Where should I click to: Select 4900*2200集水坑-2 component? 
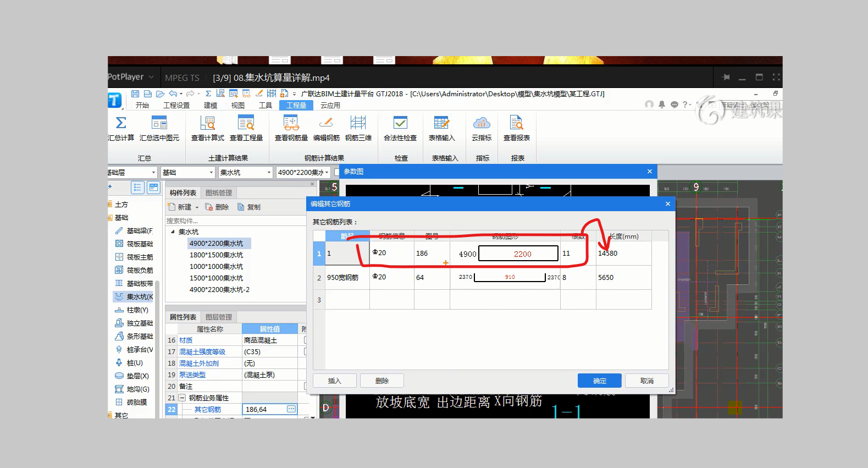[x=219, y=290]
